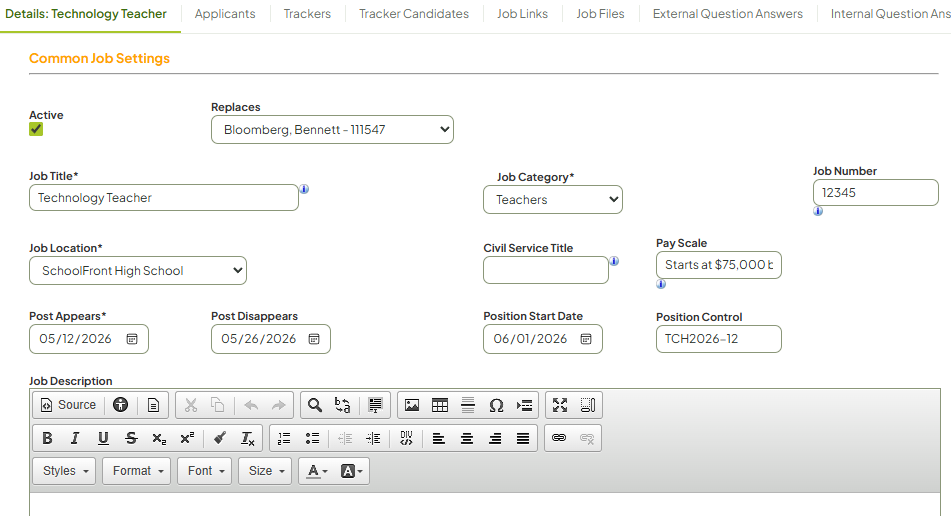Insert numbered list icon
Screen dimensions: 951x516
coord(284,438)
